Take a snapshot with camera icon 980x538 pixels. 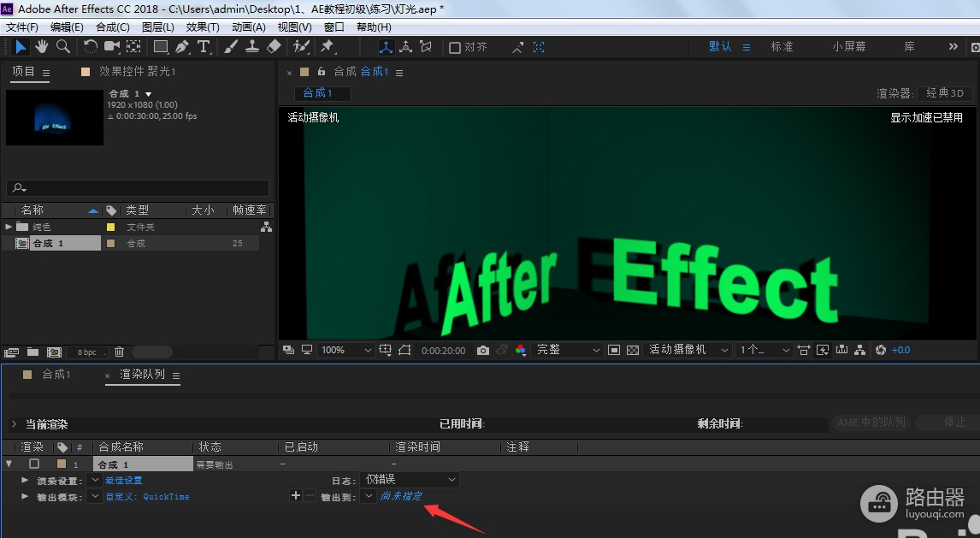pos(483,350)
